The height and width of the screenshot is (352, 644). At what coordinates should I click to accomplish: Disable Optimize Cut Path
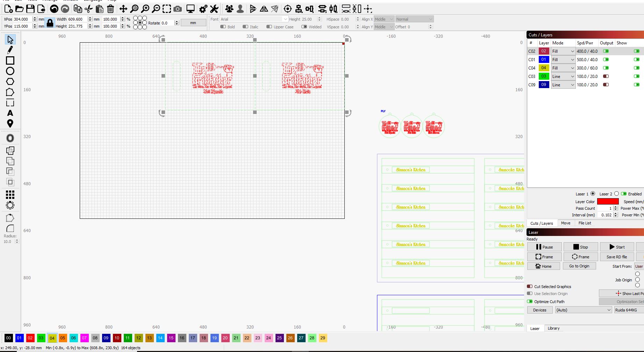(x=530, y=301)
